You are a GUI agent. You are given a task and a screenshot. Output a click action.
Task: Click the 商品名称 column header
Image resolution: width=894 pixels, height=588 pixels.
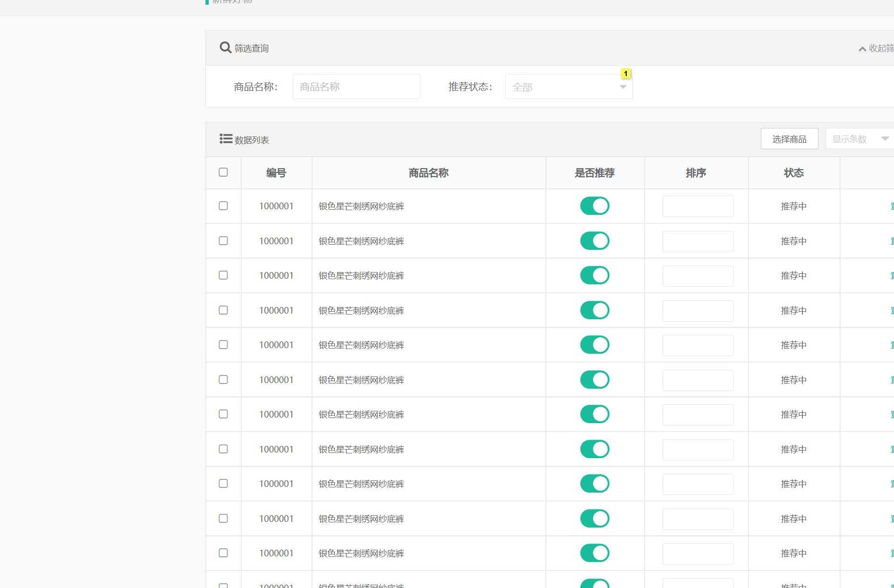pos(428,173)
